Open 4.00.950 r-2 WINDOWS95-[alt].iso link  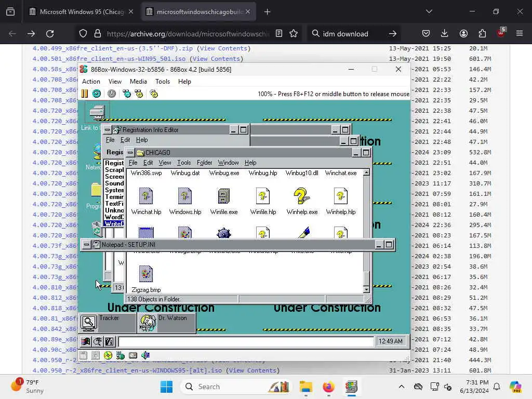click(x=127, y=370)
